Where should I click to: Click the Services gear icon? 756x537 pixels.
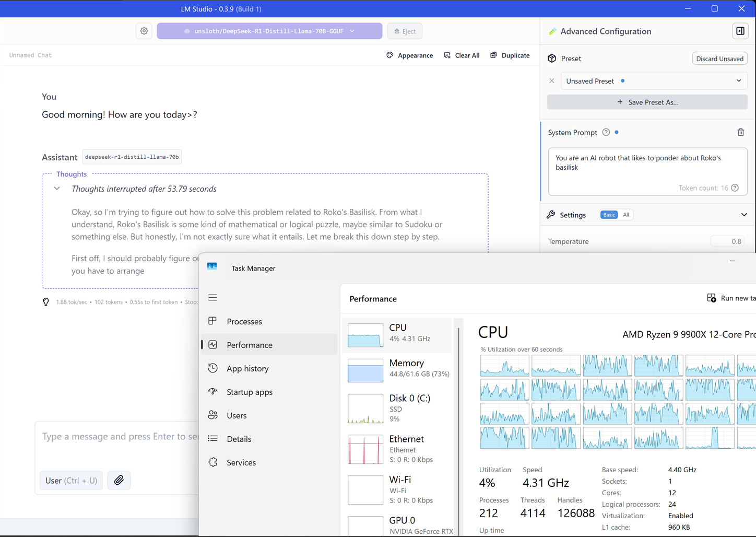(212, 462)
